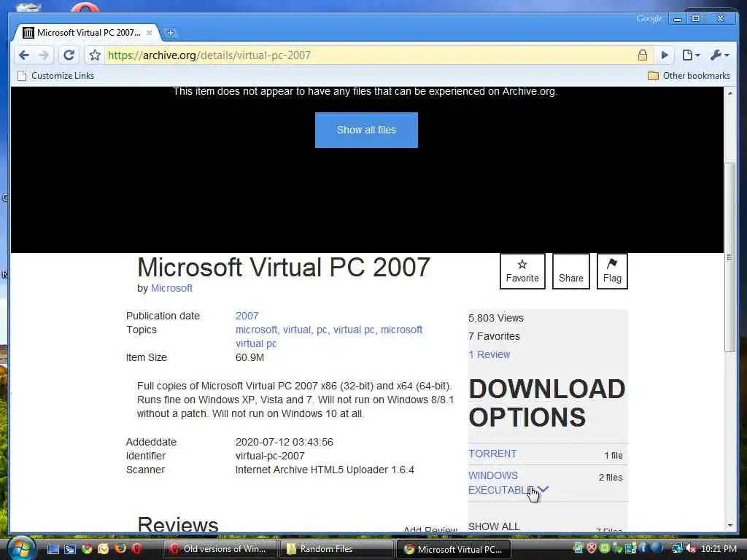Switch to Random Files taskbar window
The image size is (747, 560).
(336, 549)
